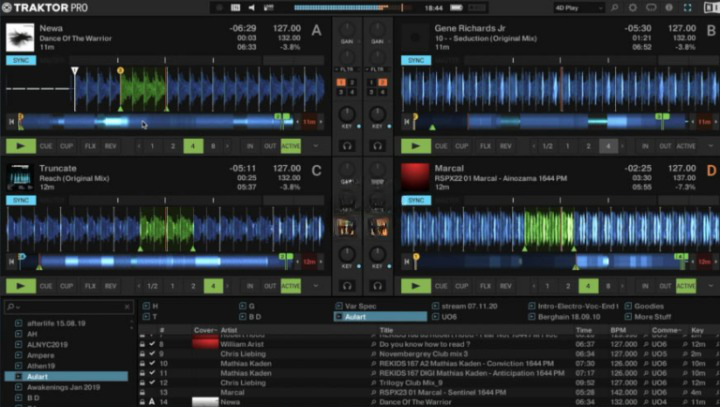Click the info icon in the header

pyautogui.click(x=669, y=7)
